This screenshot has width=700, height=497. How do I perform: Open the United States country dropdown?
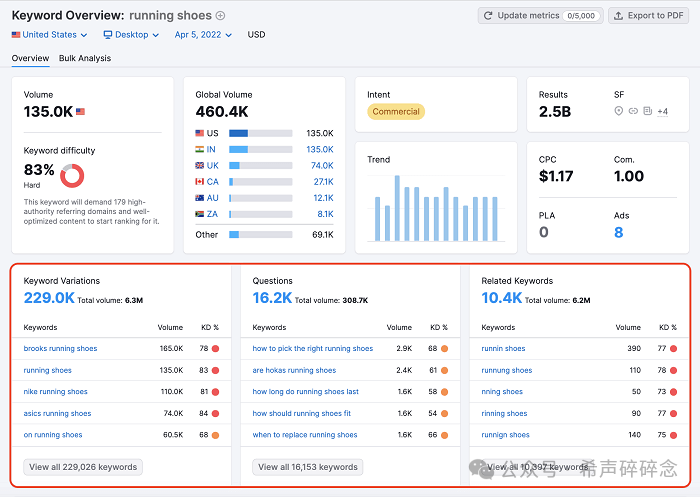[51, 35]
